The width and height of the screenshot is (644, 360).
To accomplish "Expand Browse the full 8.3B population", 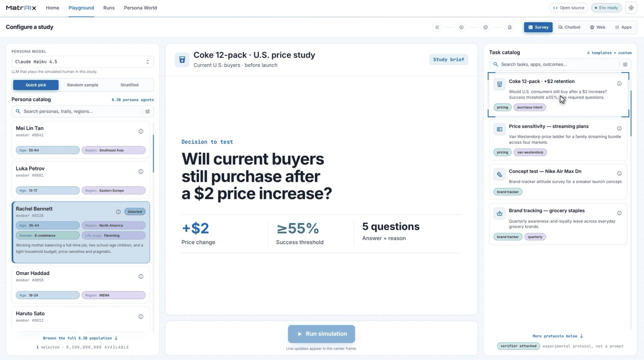I will point(80,338).
